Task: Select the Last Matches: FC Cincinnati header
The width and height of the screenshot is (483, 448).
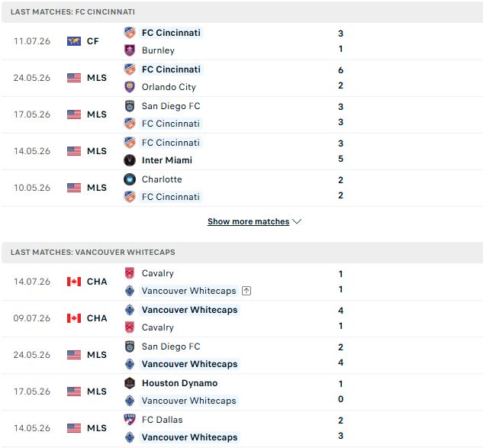Action: pos(242,12)
